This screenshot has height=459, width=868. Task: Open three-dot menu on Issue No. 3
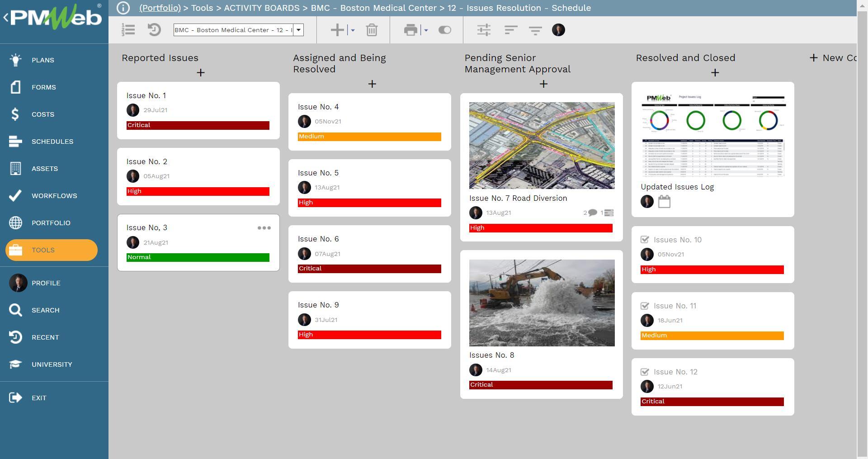pyautogui.click(x=264, y=228)
